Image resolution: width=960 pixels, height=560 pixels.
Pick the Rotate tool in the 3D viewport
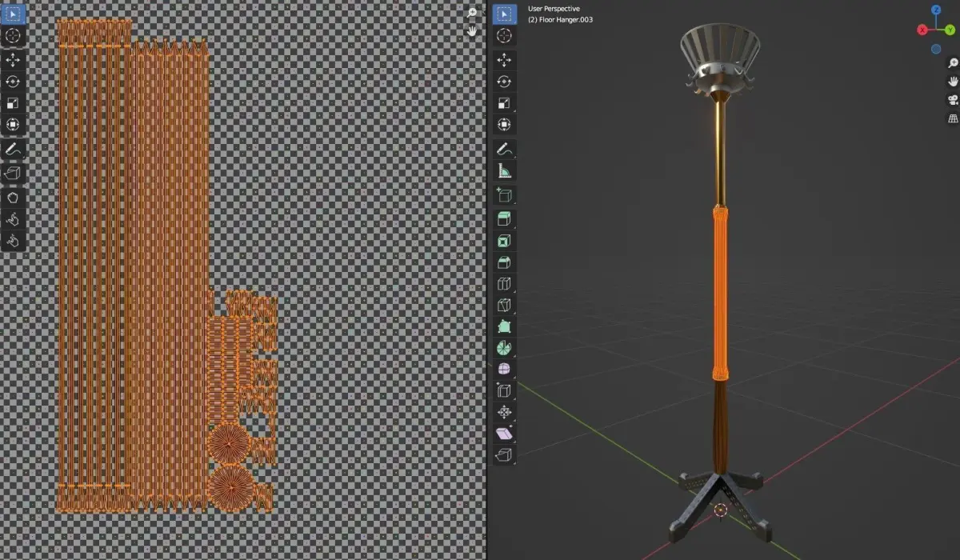coord(504,82)
